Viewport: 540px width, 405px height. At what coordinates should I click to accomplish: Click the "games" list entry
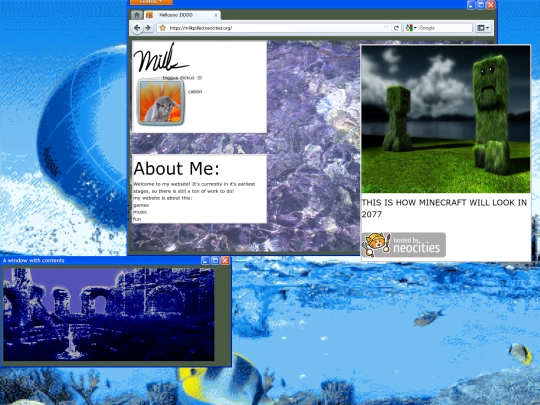[141, 205]
